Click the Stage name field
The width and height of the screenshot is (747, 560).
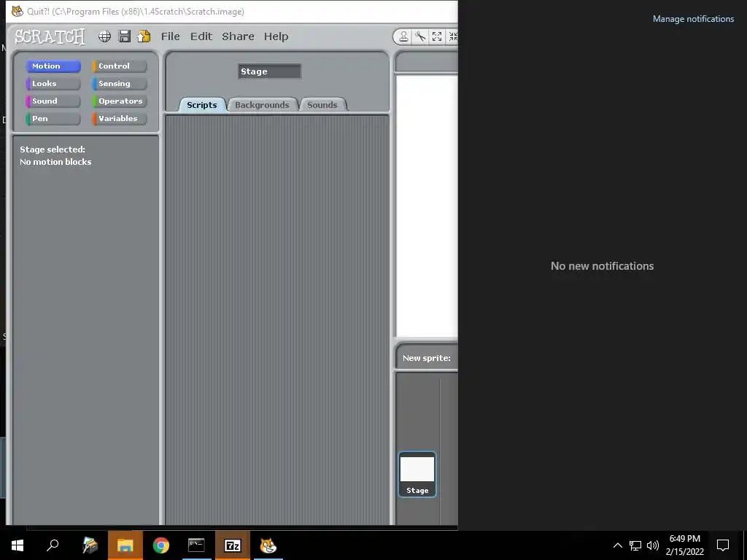coord(270,71)
